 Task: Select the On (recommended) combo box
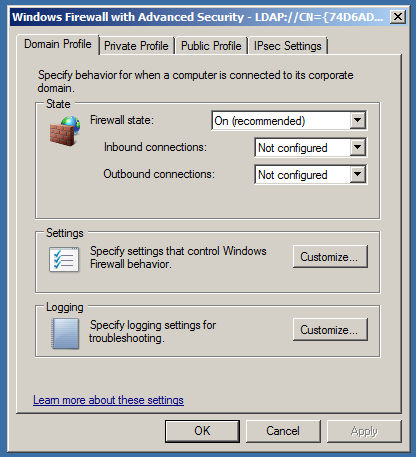tap(289, 121)
